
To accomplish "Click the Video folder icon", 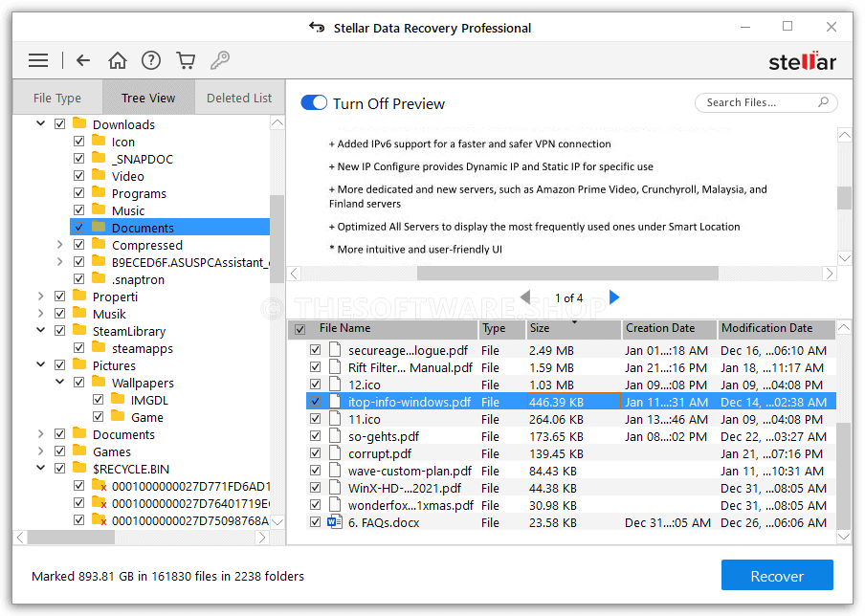I will tap(99, 175).
